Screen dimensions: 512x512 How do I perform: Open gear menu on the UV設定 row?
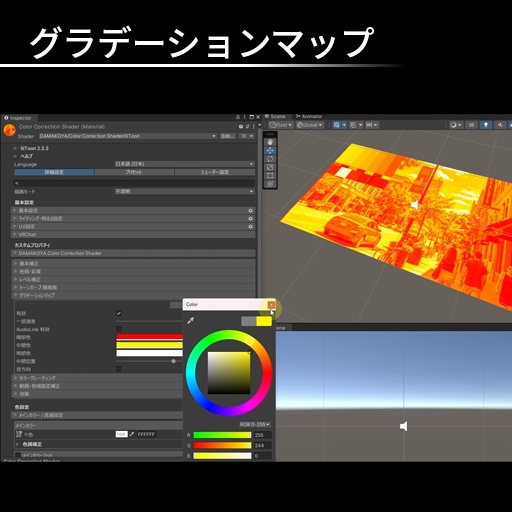250,227
